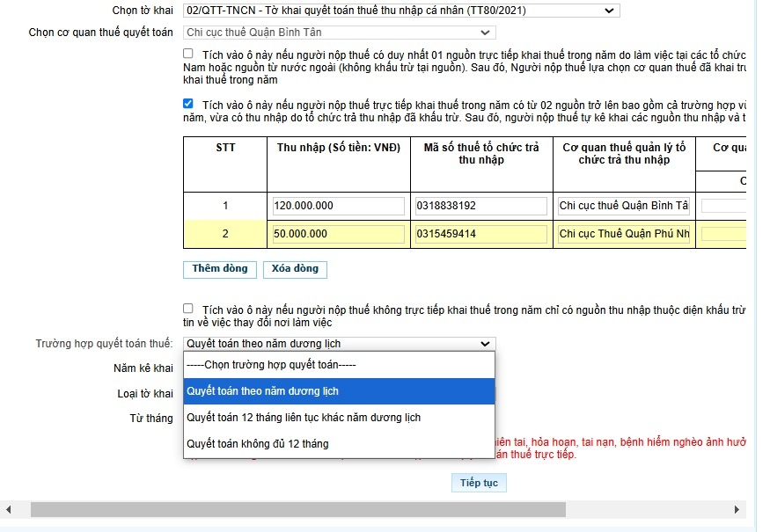The width and height of the screenshot is (770, 532).
Task: Click the 'Tiếp tục' button
Action: (479, 483)
